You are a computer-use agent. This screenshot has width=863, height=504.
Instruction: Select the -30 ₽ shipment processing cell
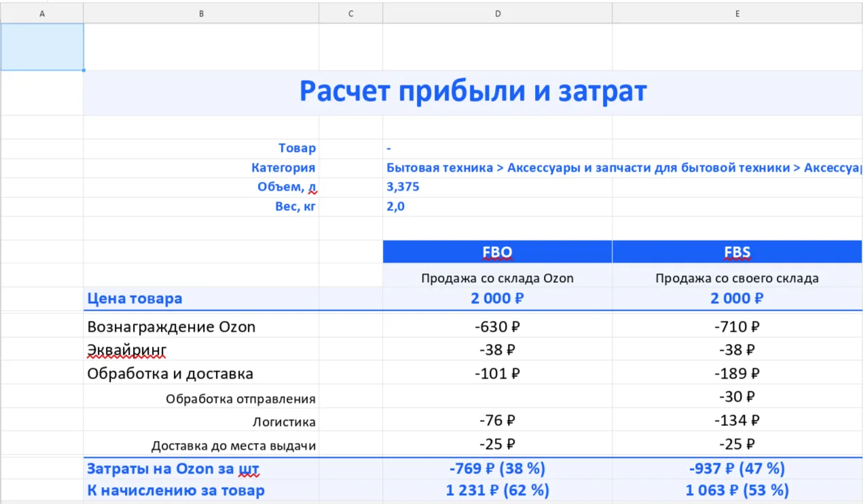coord(737,397)
